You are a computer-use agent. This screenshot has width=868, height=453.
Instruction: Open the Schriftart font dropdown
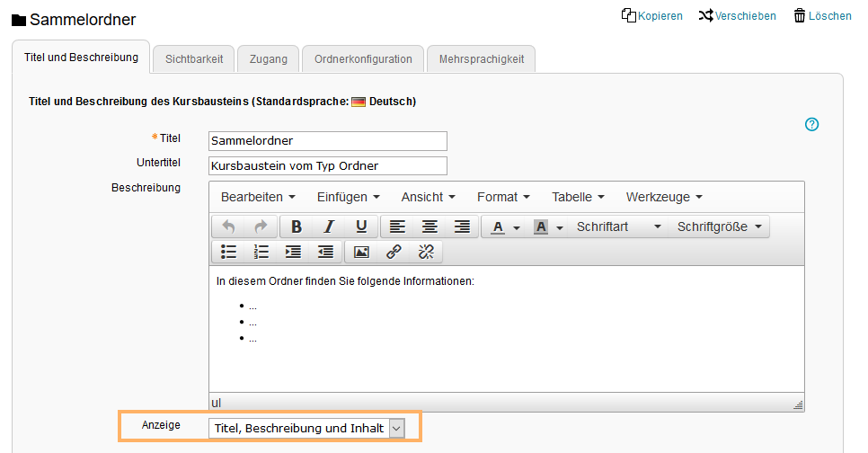click(618, 226)
